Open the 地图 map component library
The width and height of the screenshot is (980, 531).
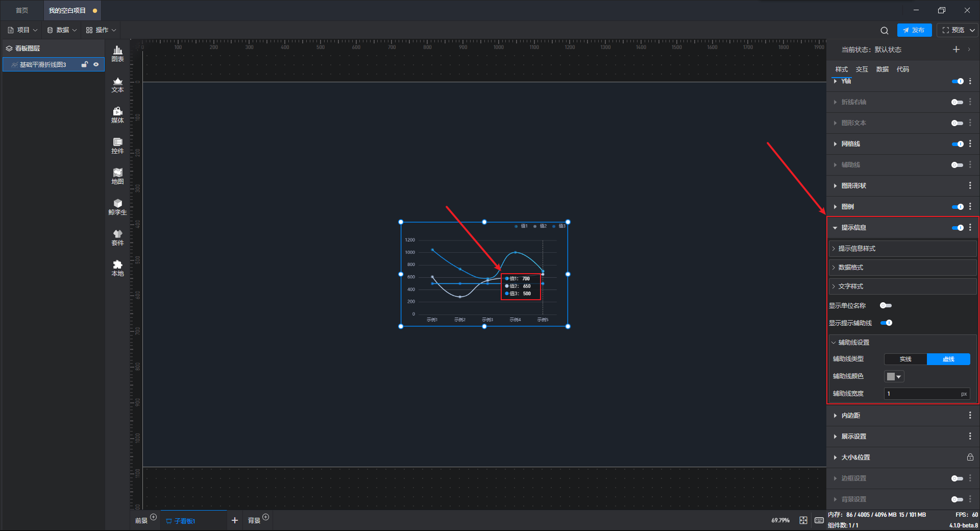pos(117,176)
